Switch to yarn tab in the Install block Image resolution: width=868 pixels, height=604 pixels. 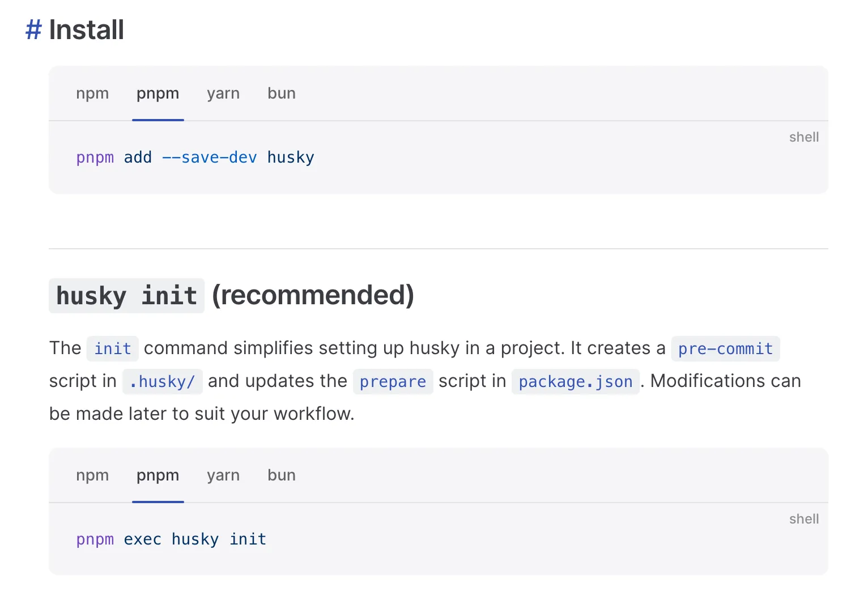pyautogui.click(x=223, y=93)
